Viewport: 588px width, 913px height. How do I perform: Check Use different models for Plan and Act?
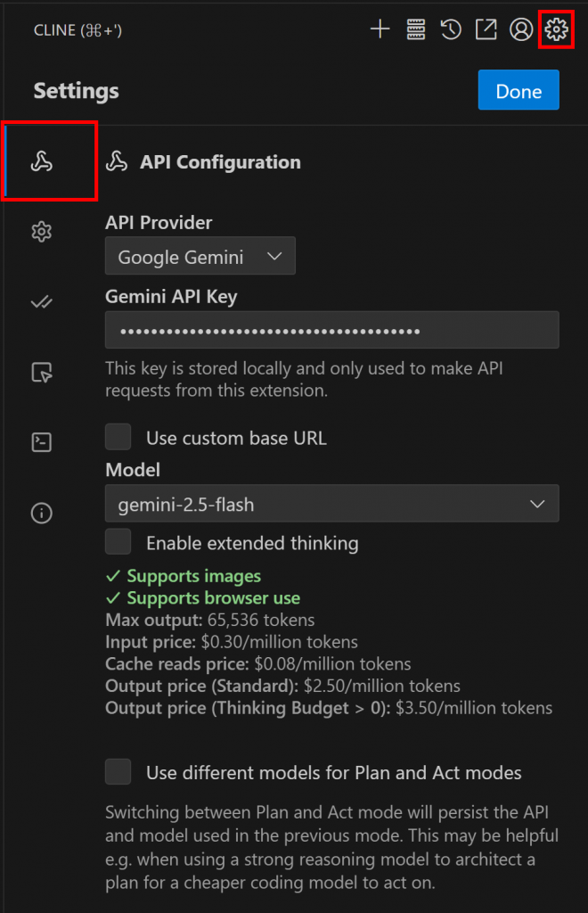pyautogui.click(x=118, y=772)
